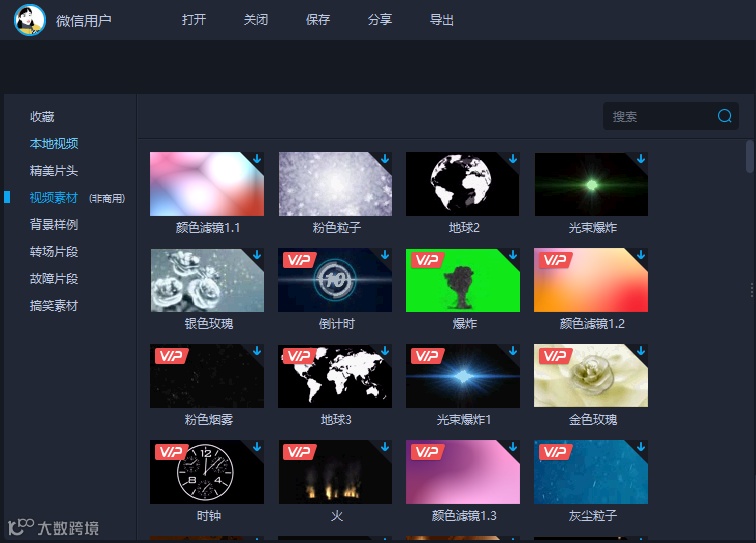This screenshot has height=543, width=756.
Task: Select the 粉色粒子 thumbnail
Action: pyautogui.click(x=335, y=184)
